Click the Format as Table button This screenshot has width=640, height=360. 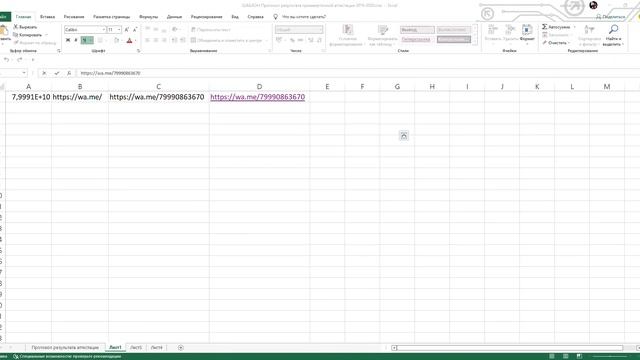[382, 35]
